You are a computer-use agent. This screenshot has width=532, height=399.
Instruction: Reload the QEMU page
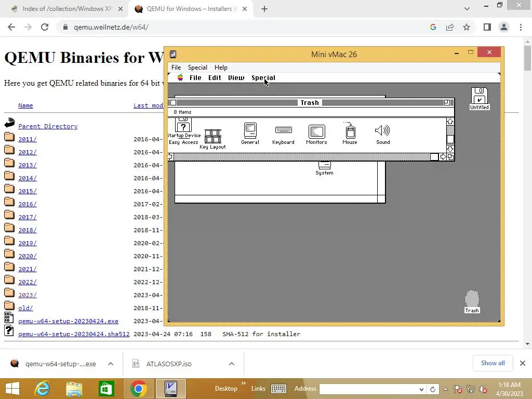(45, 27)
